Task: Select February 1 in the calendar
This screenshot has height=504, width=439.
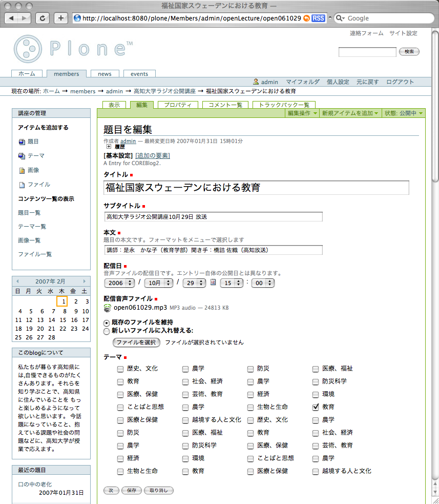Action: (x=62, y=301)
